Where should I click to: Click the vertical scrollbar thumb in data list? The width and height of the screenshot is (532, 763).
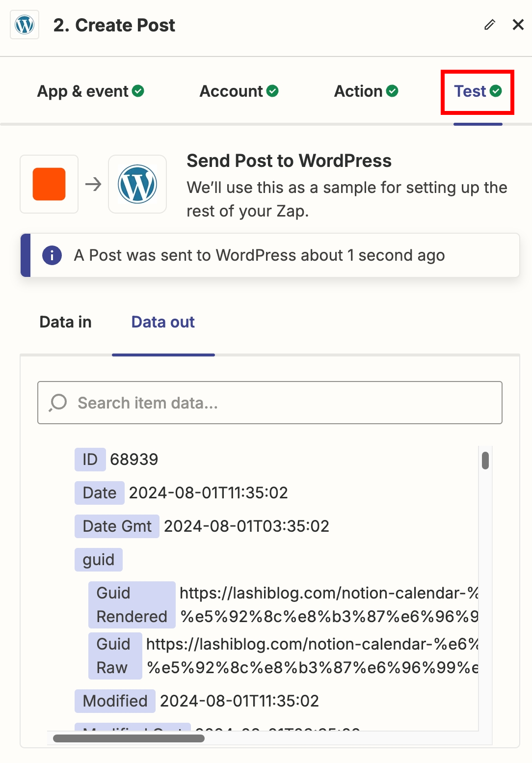(x=485, y=461)
